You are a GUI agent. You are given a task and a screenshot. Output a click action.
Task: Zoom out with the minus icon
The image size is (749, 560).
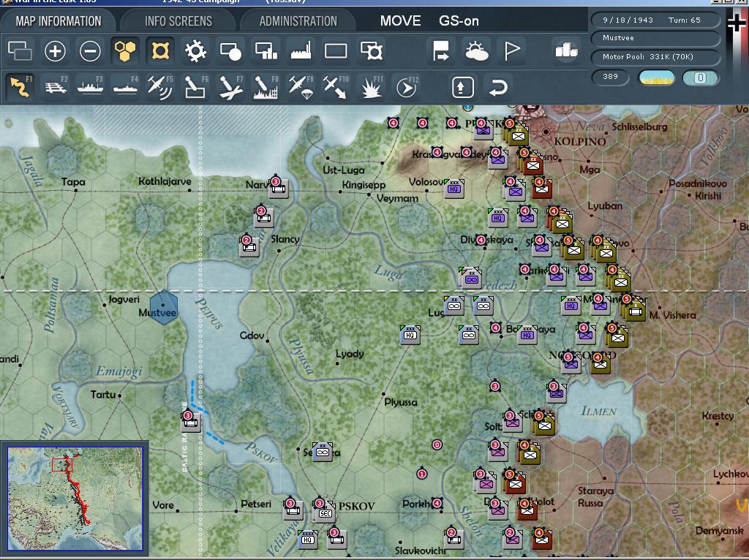click(90, 50)
